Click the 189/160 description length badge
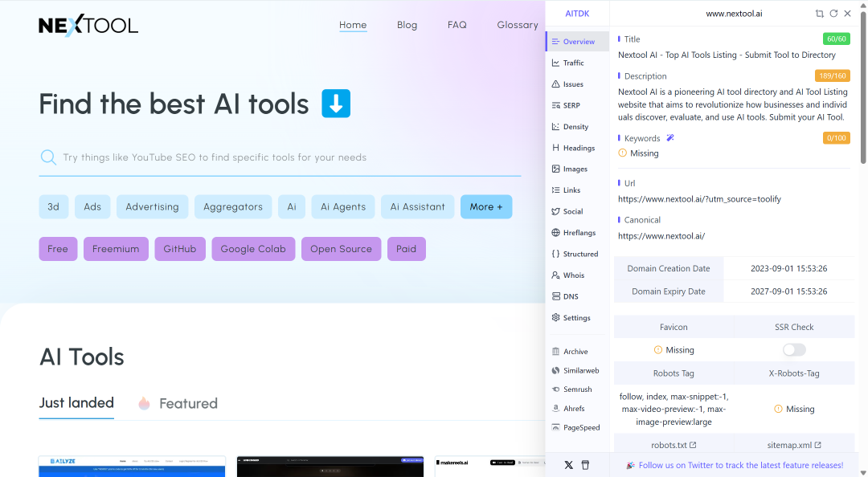868x477 pixels. pyautogui.click(x=832, y=75)
